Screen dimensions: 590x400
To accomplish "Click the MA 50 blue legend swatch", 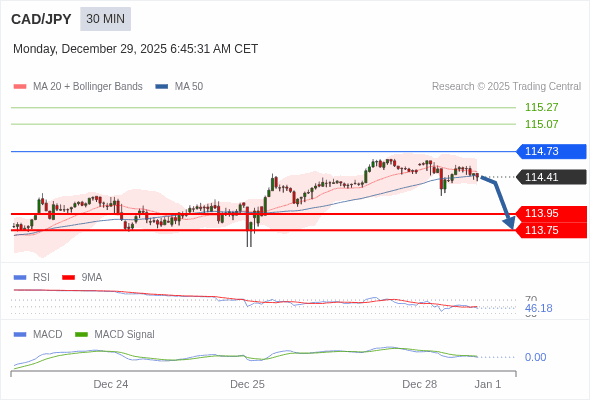I will coord(162,87).
